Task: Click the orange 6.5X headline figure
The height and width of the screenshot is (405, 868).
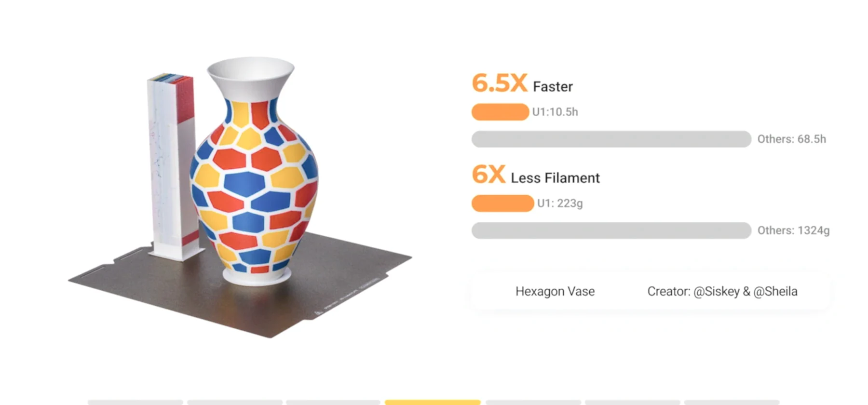Action: coord(499,83)
